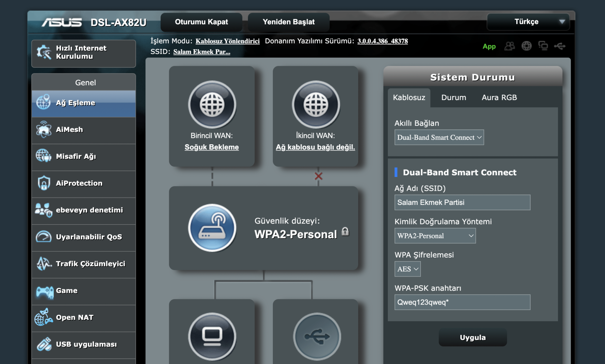Focus the Ağ Adı (SSID) input field
This screenshot has width=605, height=364.
click(x=462, y=203)
